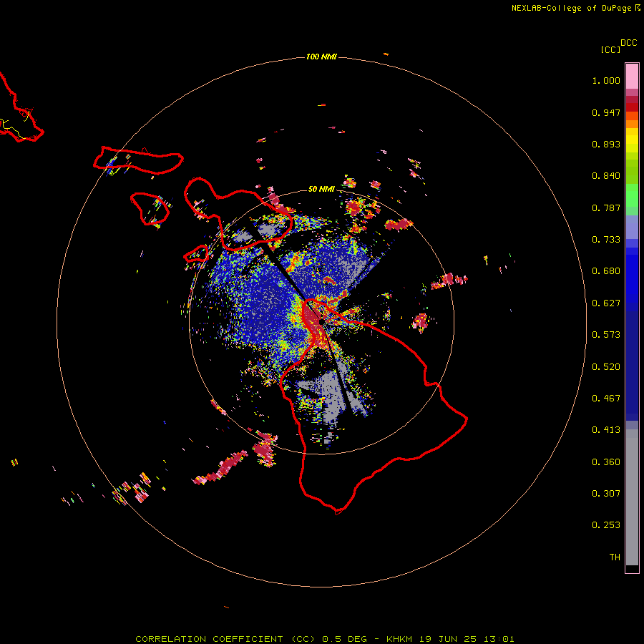The height and width of the screenshot is (644, 644).
Task: Click the 100 NMI range ring label
Action: click(321, 57)
